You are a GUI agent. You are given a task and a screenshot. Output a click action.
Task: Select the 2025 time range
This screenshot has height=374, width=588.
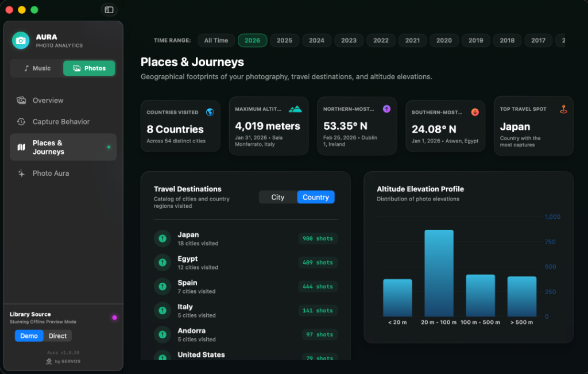[x=285, y=41]
